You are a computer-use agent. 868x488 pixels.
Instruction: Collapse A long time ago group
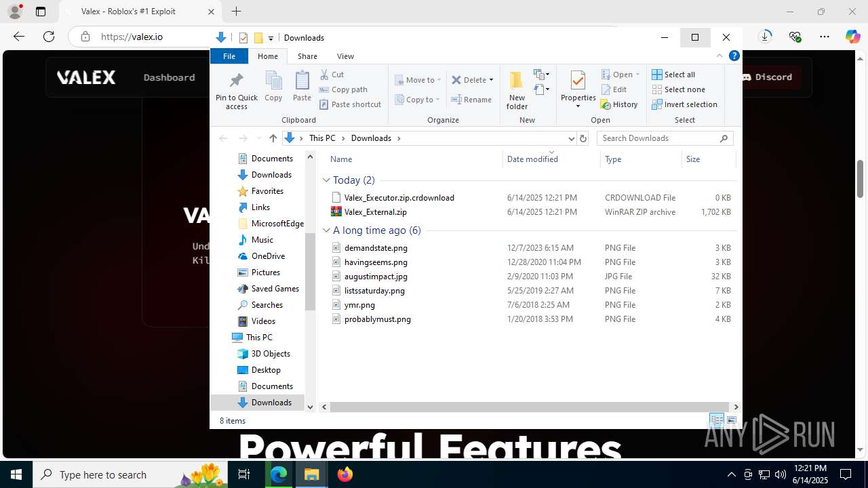pos(326,230)
